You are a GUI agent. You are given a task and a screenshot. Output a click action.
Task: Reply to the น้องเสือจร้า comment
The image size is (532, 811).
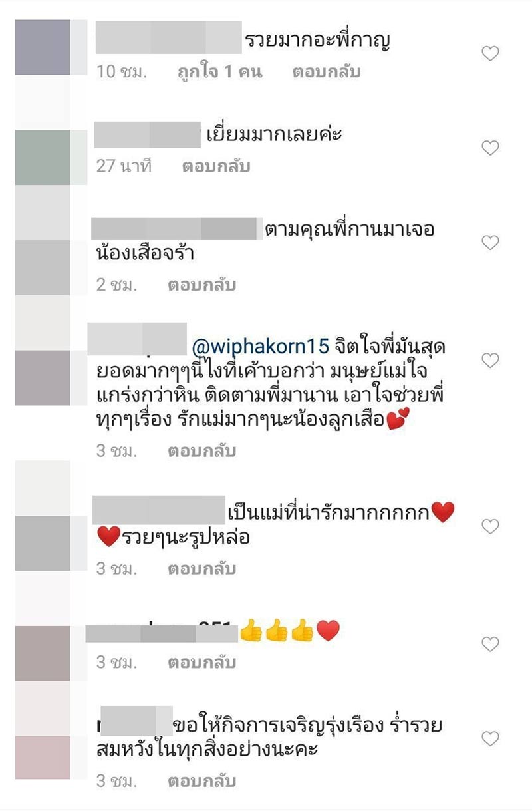pos(202,285)
